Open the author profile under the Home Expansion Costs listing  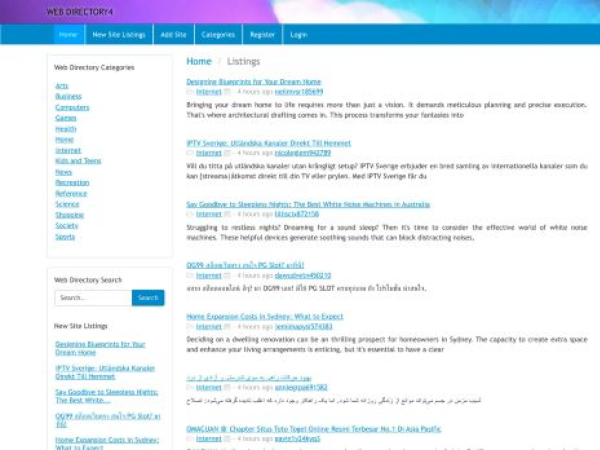pos(303,326)
